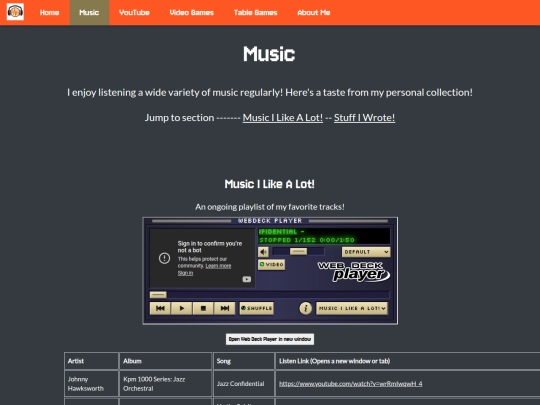
Task: Open the Default skin dropdown
Action: [x=366, y=252]
